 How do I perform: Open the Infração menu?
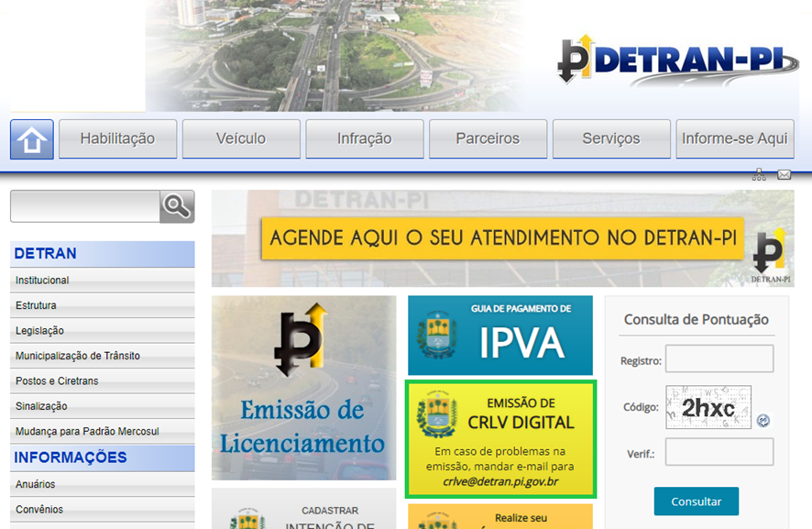point(365,138)
